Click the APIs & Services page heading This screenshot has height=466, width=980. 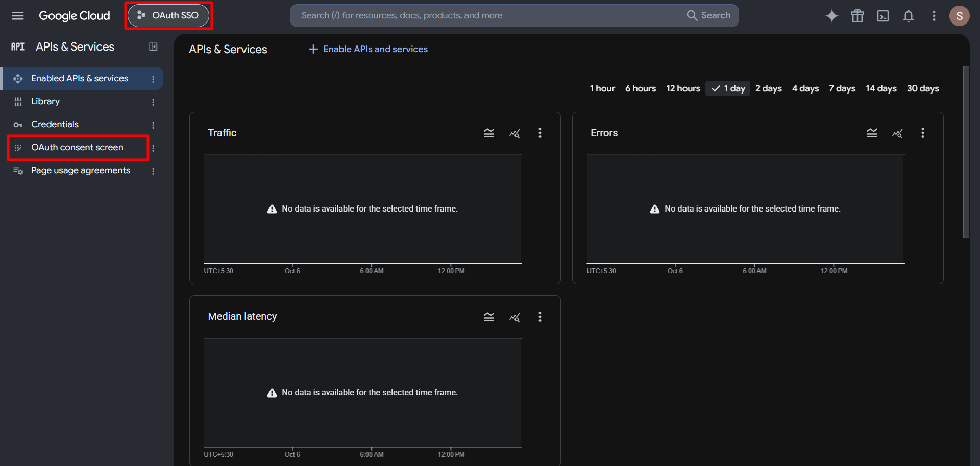coord(228,50)
